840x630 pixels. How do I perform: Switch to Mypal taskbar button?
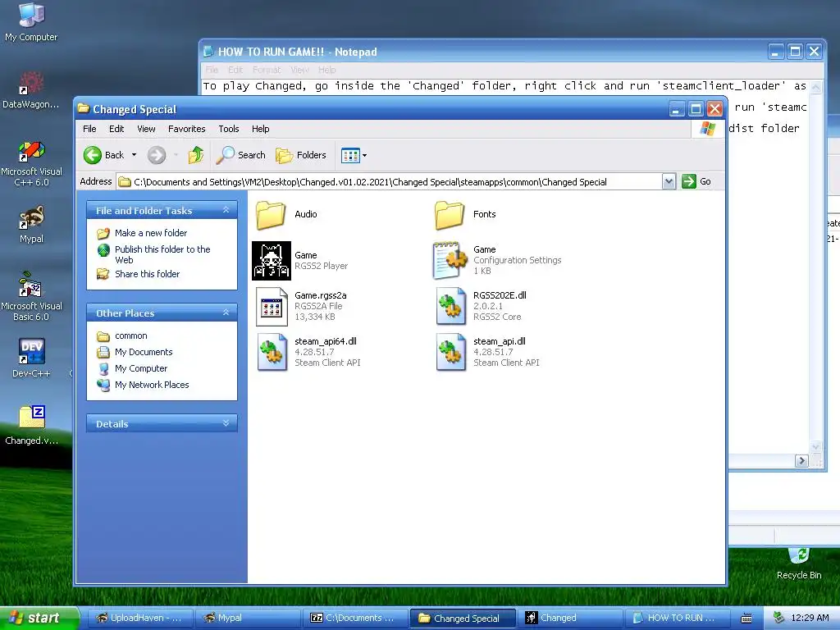tap(248, 618)
